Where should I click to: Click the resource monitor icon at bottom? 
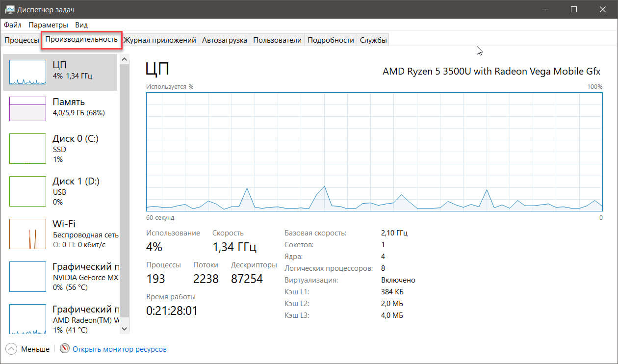tap(65, 349)
